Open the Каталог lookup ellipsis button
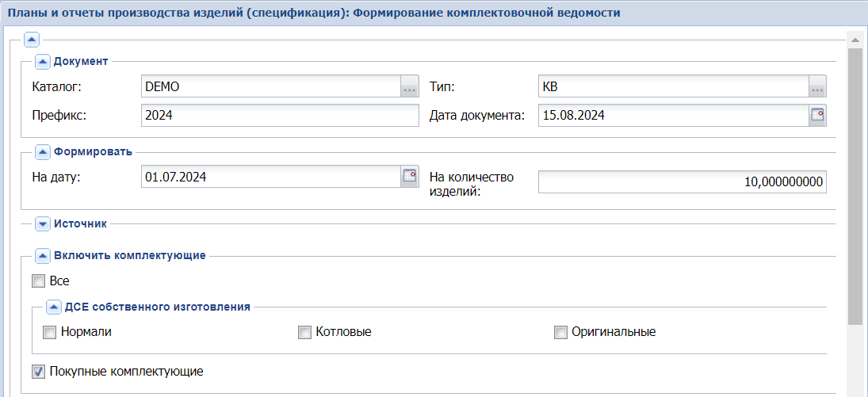The height and width of the screenshot is (397, 868). (x=409, y=86)
